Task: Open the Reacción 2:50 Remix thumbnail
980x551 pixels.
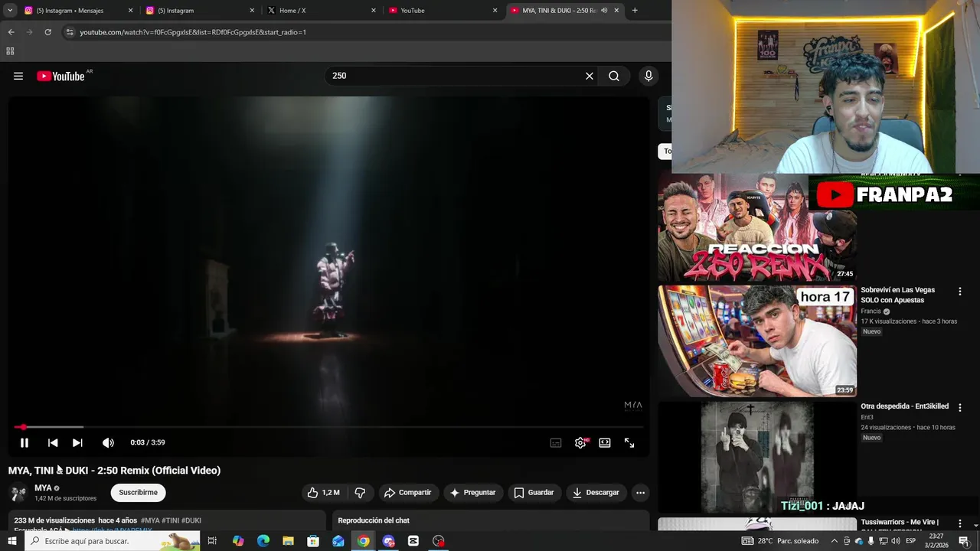Action: pyautogui.click(x=756, y=228)
